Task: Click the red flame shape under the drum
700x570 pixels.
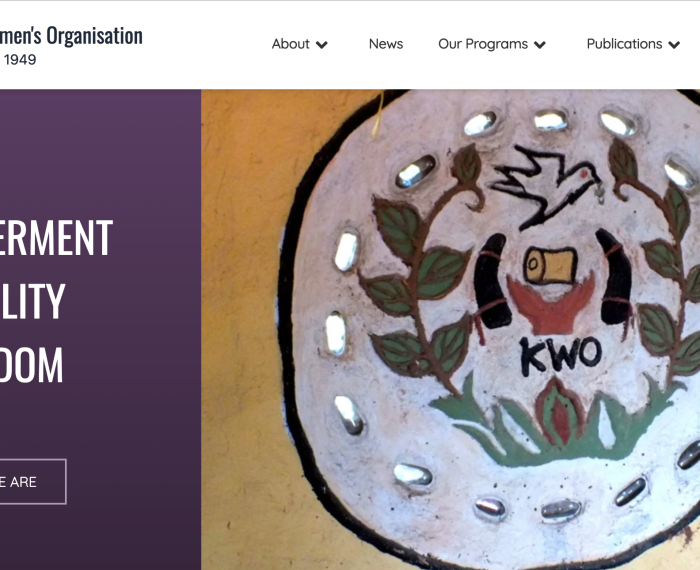Action: [x=551, y=304]
